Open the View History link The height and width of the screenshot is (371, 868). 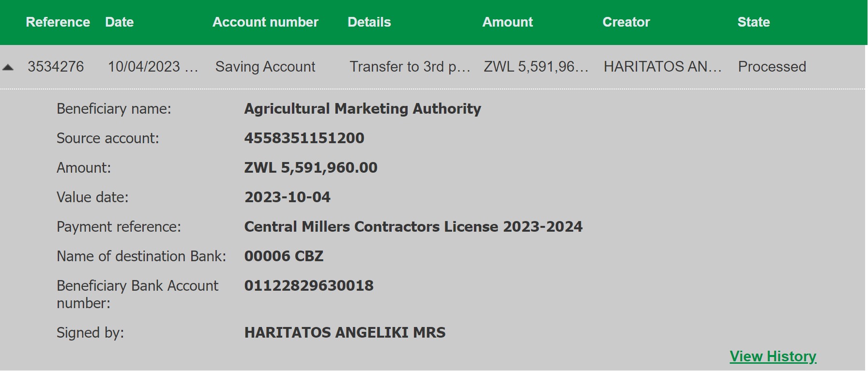(x=773, y=356)
